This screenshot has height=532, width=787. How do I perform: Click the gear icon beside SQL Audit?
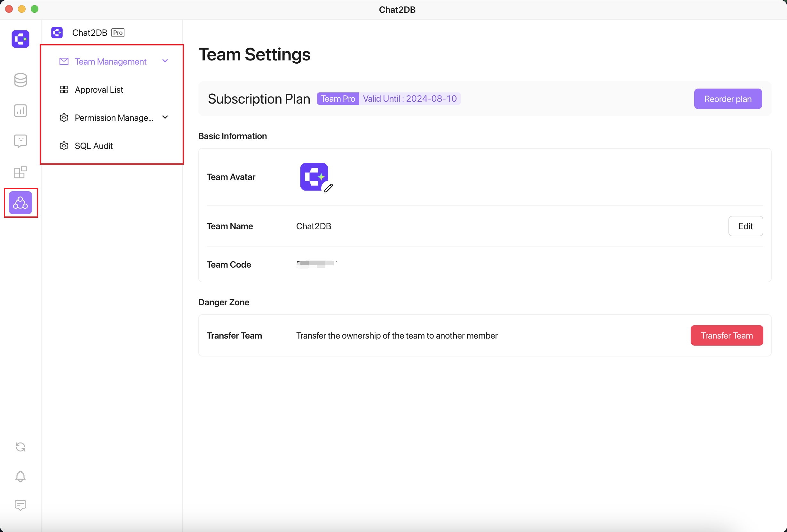tap(64, 145)
